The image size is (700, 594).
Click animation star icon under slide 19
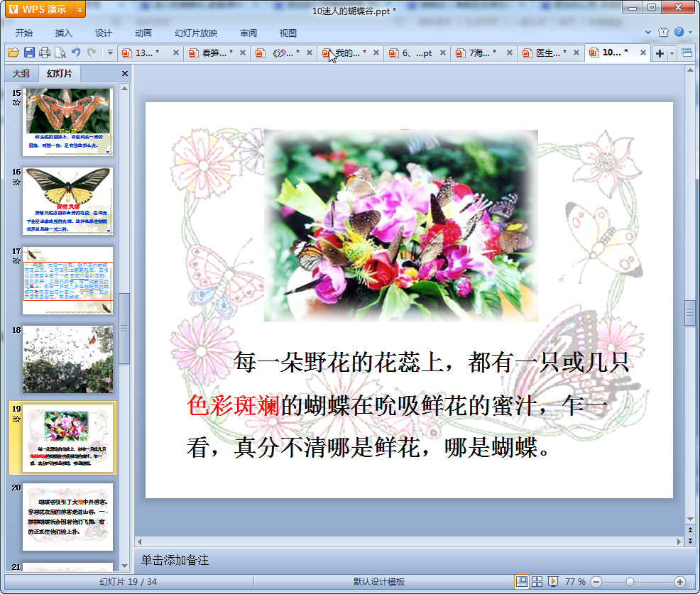(16, 419)
